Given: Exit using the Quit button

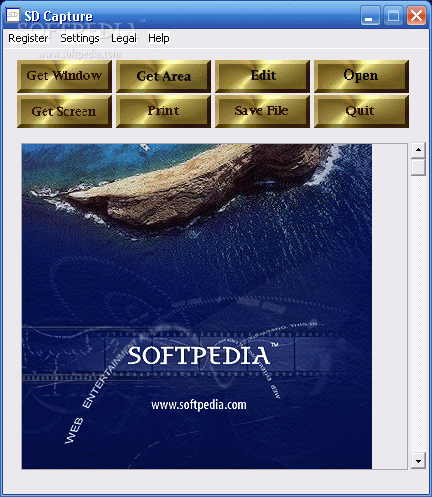Looking at the screenshot, I should [x=361, y=111].
